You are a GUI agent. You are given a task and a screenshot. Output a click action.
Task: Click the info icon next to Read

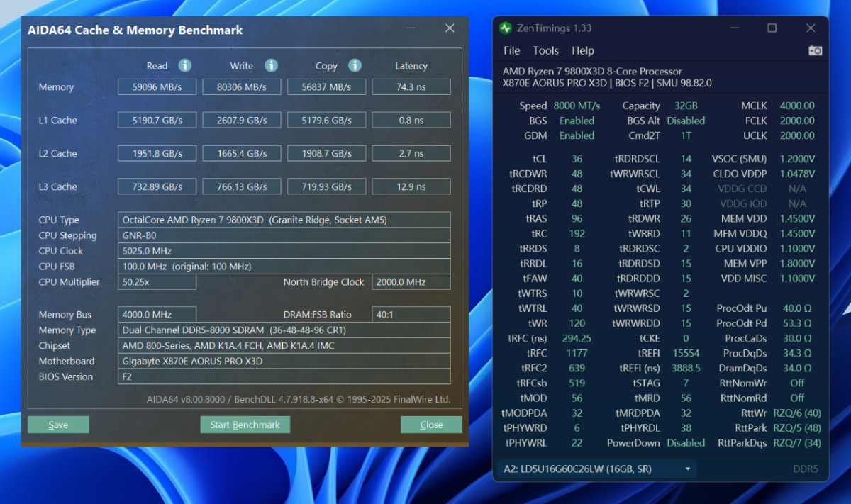[185, 66]
